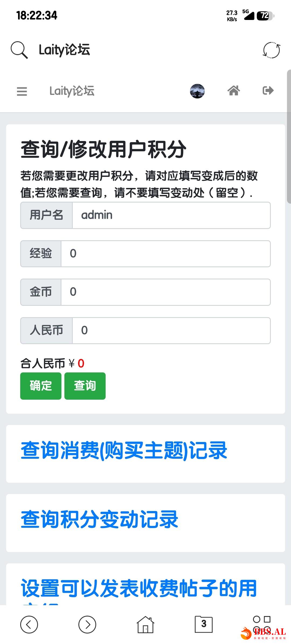Tap the page refresh icon
Image resolution: width=291 pixels, height=644 pixels.
272,50
